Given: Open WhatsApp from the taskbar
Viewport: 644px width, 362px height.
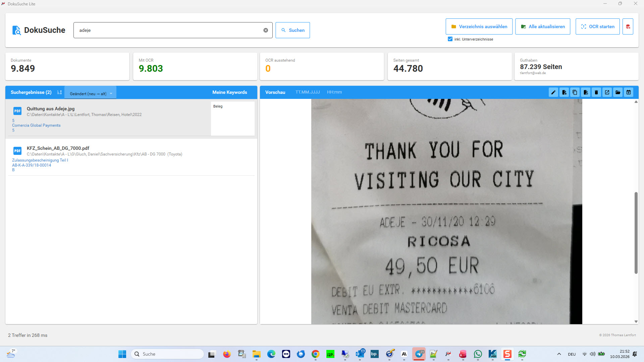Looking at the screenshot, I should (x=478, y=354).
